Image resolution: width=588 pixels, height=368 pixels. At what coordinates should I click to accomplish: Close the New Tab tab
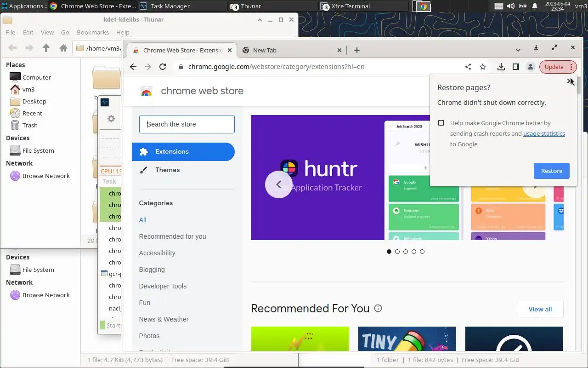click(339, 50)
